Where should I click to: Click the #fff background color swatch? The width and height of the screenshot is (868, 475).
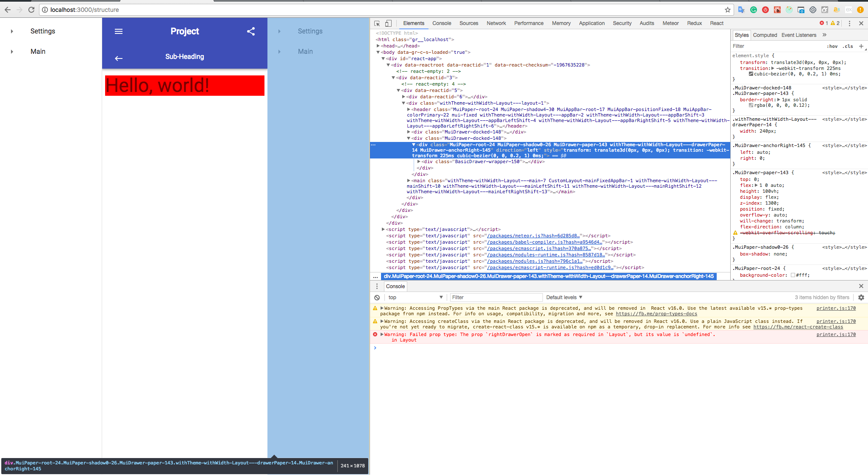tap(793, 275)
